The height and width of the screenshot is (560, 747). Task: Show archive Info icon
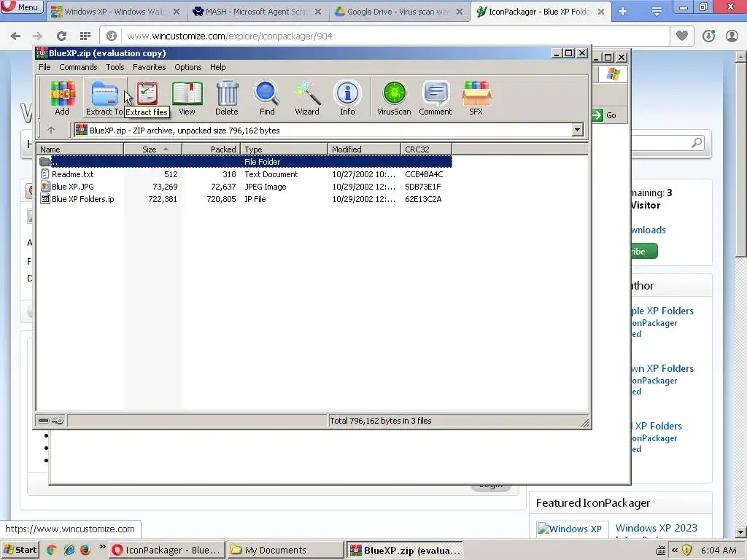347,98
